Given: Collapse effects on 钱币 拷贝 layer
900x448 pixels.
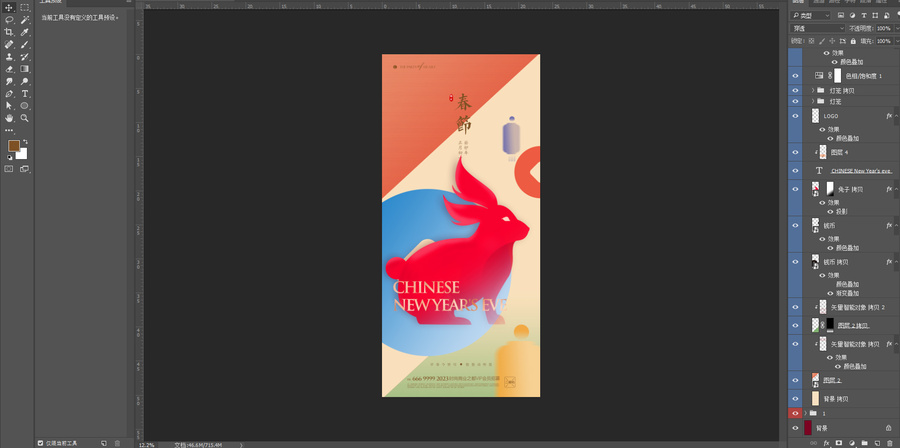Looking at the screenshot, I should [897, 262].
